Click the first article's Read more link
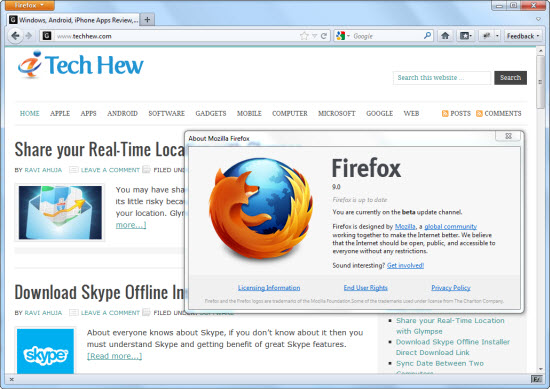 point(131,225)
